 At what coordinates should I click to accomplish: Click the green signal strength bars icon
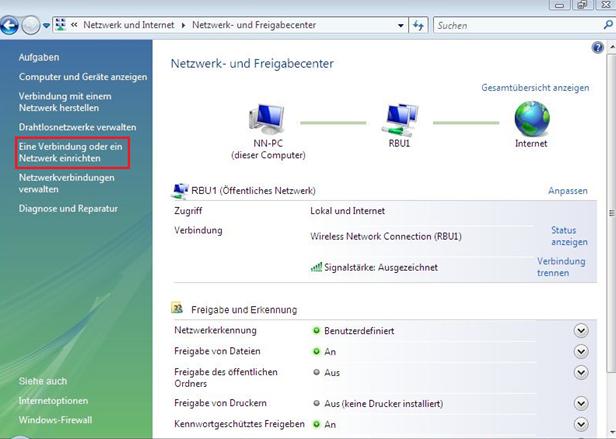click(317, 268)
